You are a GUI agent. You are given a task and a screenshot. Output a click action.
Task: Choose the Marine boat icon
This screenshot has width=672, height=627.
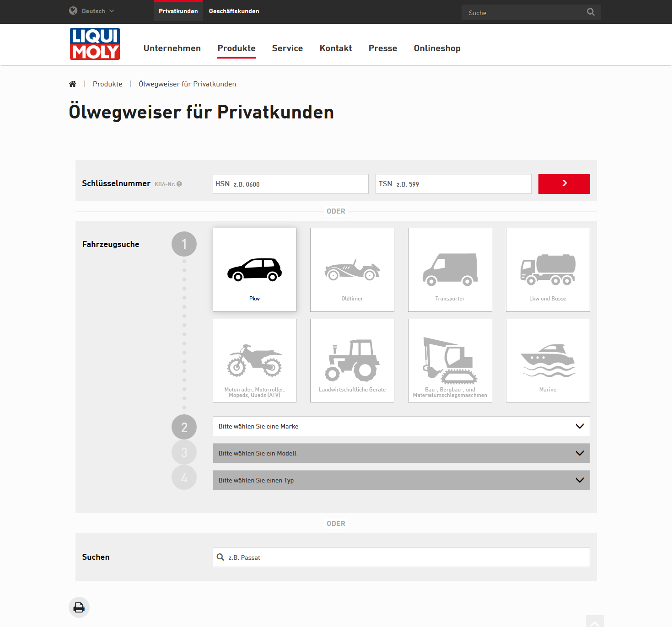pyautogui.click(x=548, y=360)
